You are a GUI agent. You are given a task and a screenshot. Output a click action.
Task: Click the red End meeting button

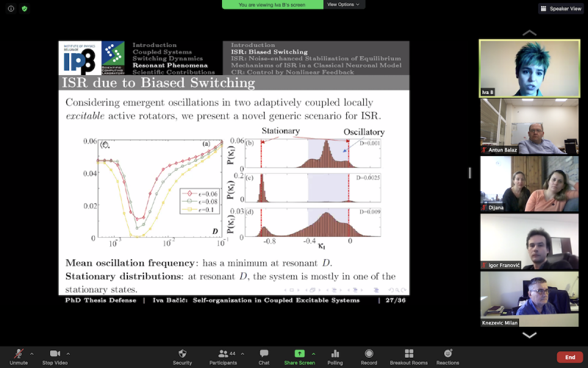[570, 357]
